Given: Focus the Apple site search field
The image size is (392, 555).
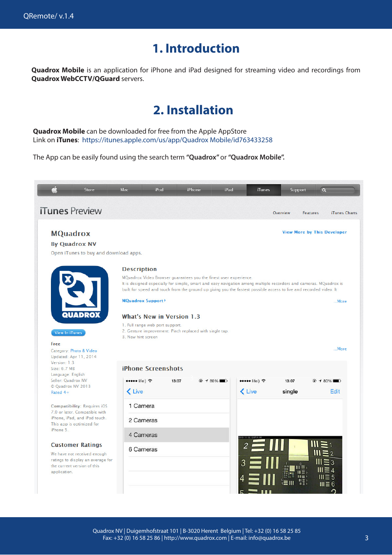Looking at the screenshot, I should click(338, 190).
